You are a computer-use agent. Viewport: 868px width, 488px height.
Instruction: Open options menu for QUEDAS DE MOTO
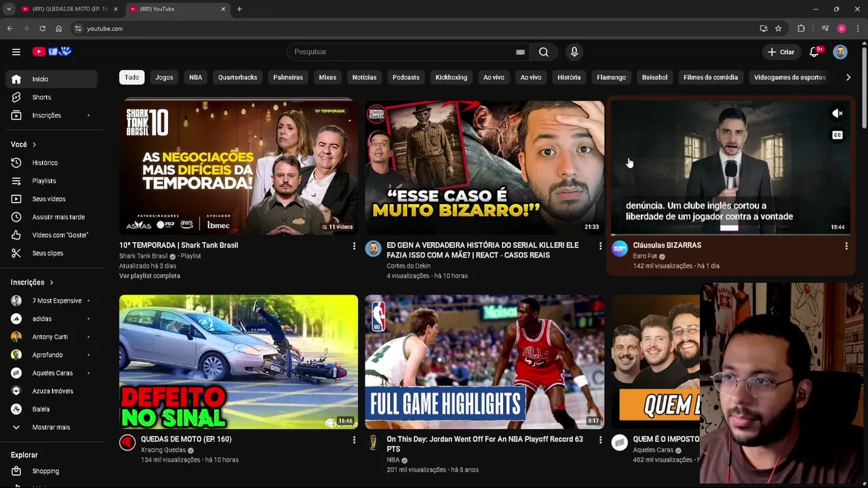coord(354,440)
